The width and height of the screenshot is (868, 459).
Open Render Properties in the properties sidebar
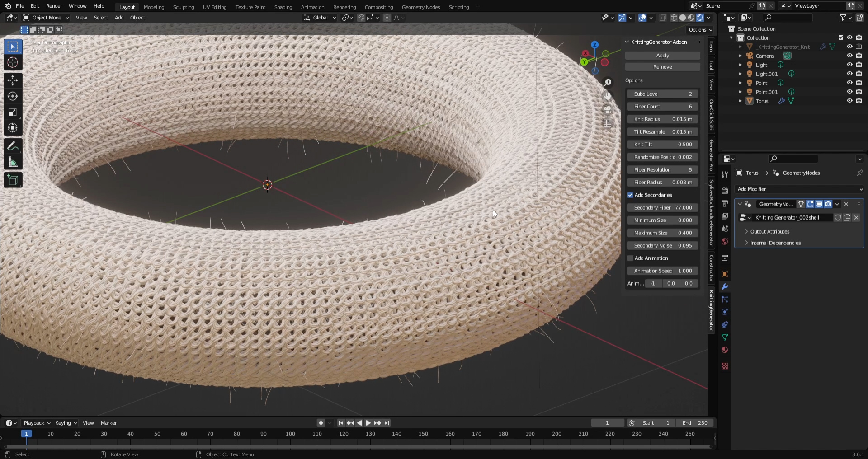tap(724, 191)
